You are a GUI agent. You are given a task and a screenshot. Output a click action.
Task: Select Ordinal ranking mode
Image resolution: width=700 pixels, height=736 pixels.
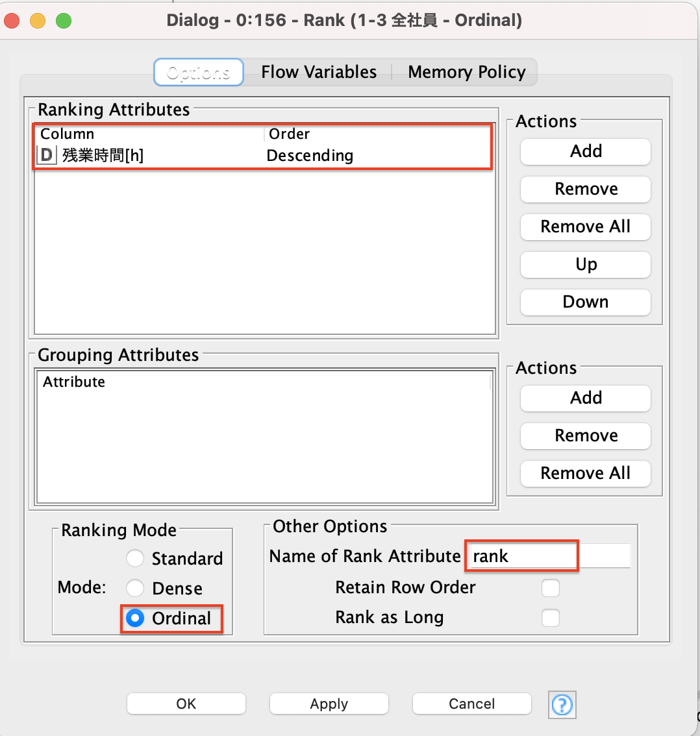point(135,618)
